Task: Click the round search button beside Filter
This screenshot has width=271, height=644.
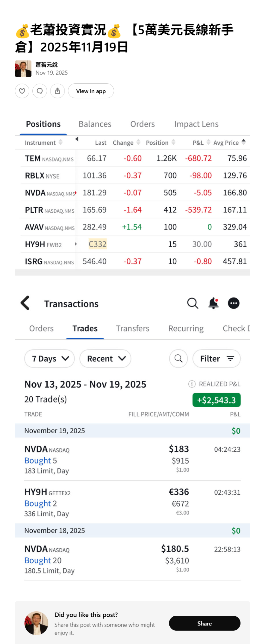Action: point(178,358)
